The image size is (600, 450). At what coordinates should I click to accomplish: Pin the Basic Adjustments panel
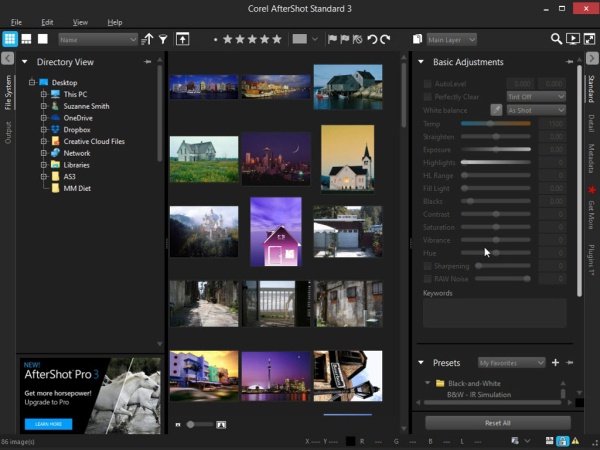(569, 62)
